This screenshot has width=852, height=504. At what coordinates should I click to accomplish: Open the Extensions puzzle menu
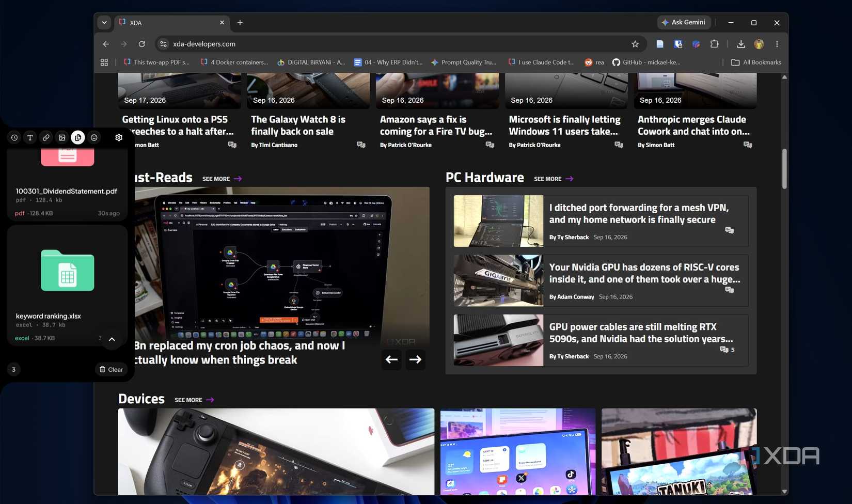click(714, 44)
